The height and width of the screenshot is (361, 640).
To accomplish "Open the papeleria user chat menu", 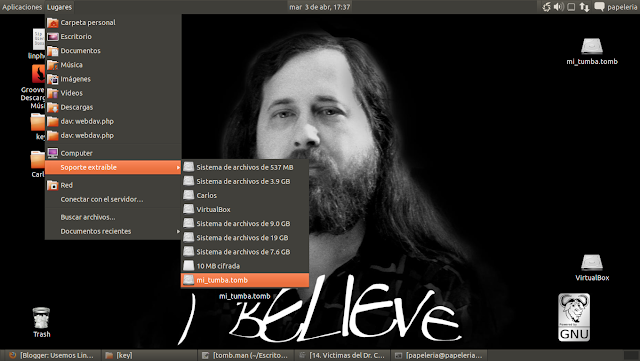I will point(616,7).
